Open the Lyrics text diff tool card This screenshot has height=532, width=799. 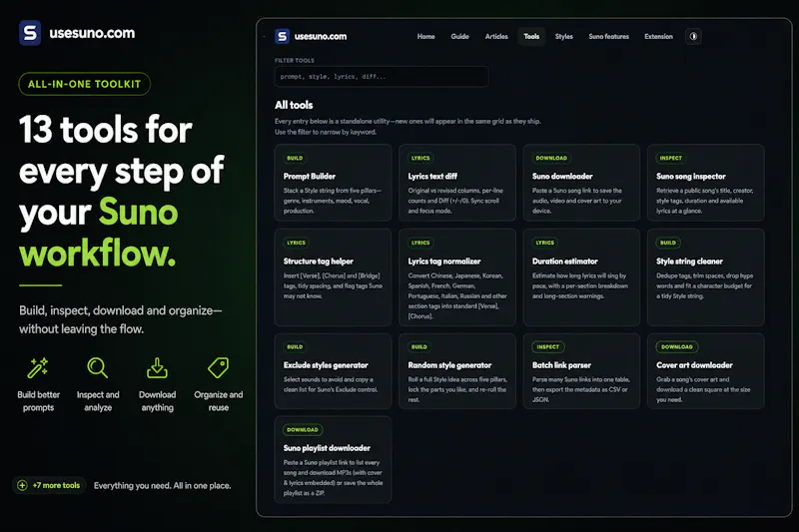pos(457,183)
